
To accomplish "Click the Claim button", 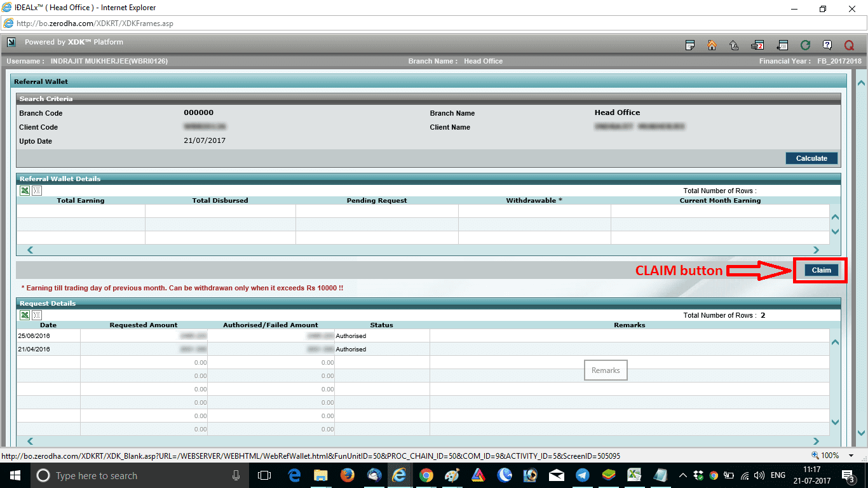I will [x=822, y=270].
